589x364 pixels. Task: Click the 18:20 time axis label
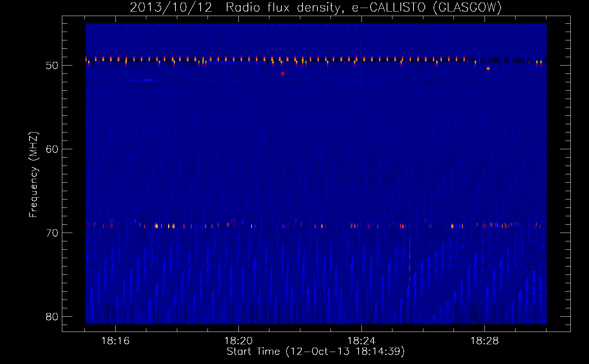(x=238, y=341)
